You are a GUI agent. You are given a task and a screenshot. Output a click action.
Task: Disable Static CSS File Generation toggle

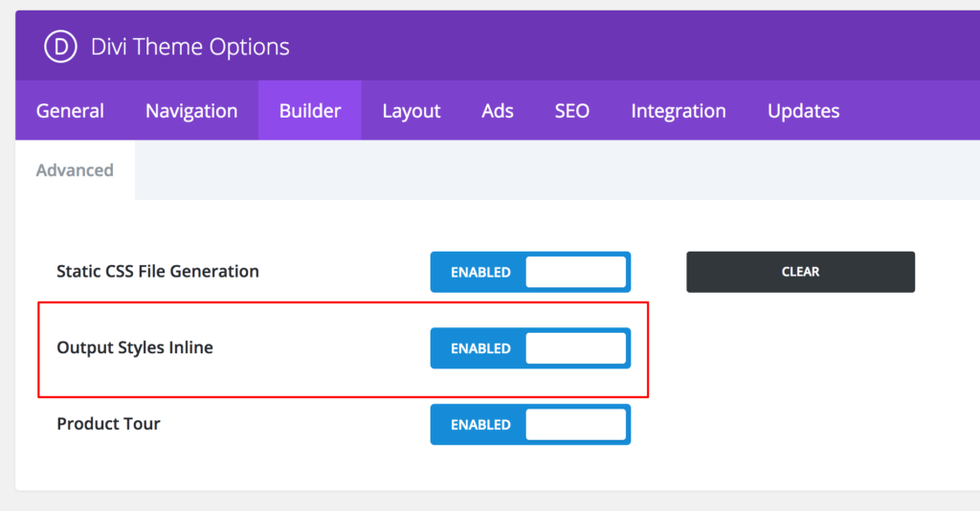coord(530,272)
